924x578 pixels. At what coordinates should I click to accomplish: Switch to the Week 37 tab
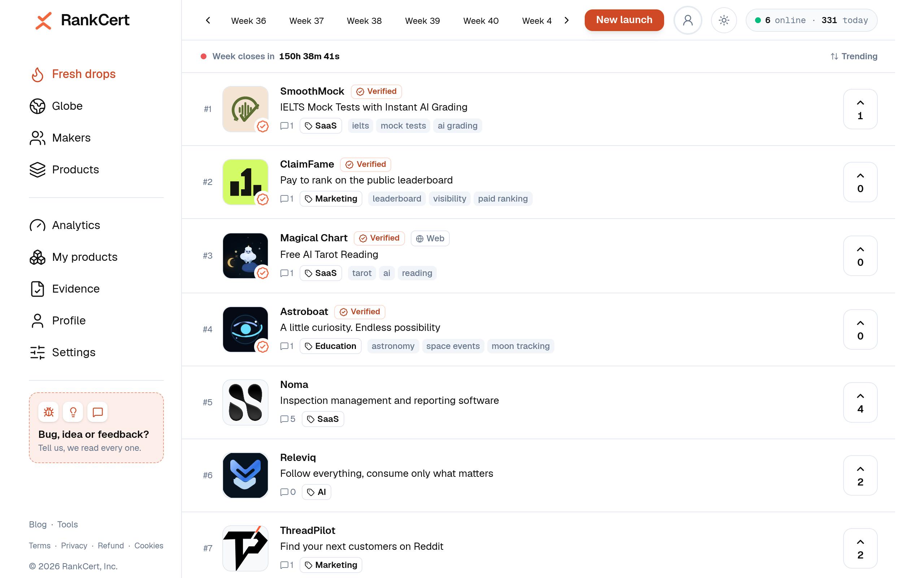tap(306, 21)
